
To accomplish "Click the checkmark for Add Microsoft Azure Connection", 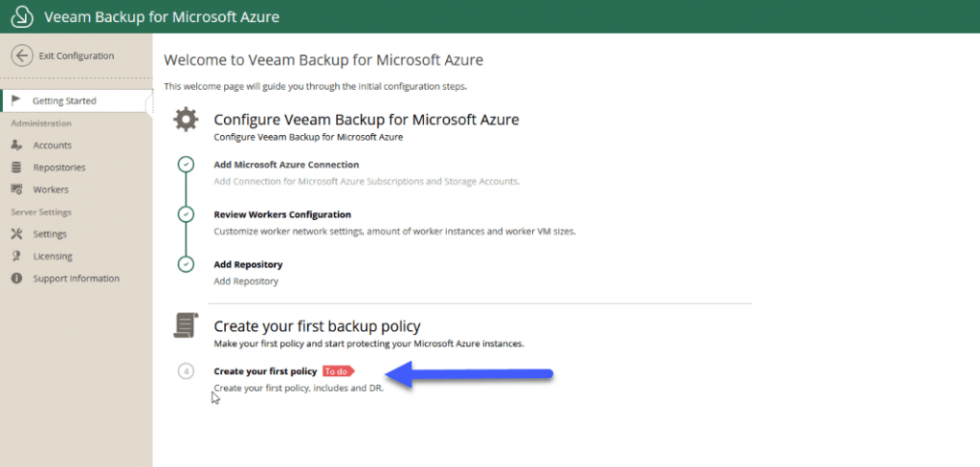I will 186,165.
